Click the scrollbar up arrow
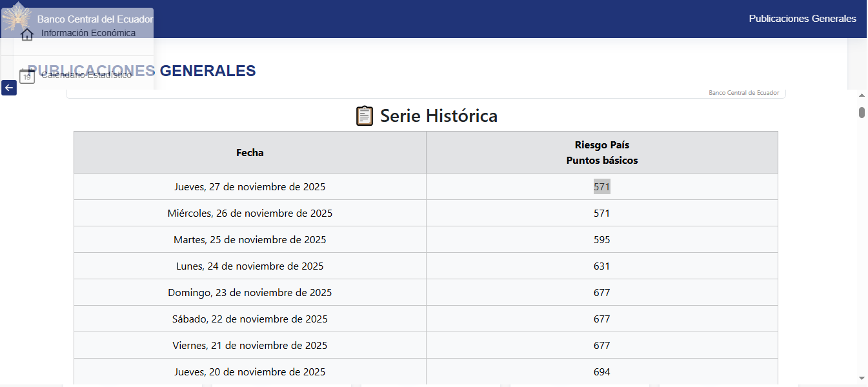 click(862, 95)
